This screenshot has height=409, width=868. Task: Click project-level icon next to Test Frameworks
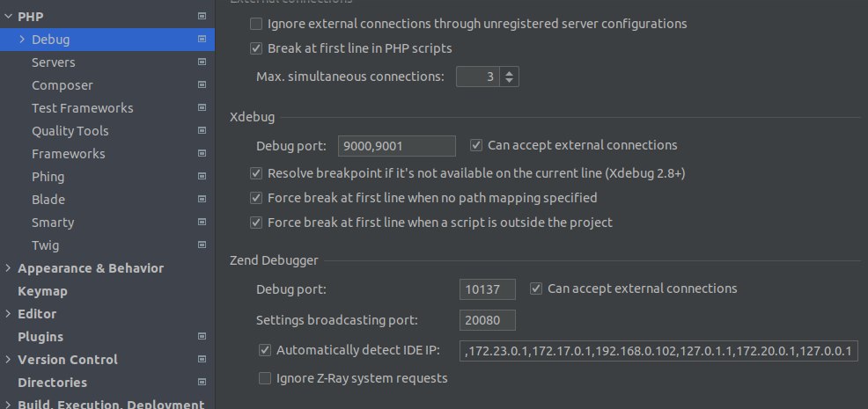point(202,107)
